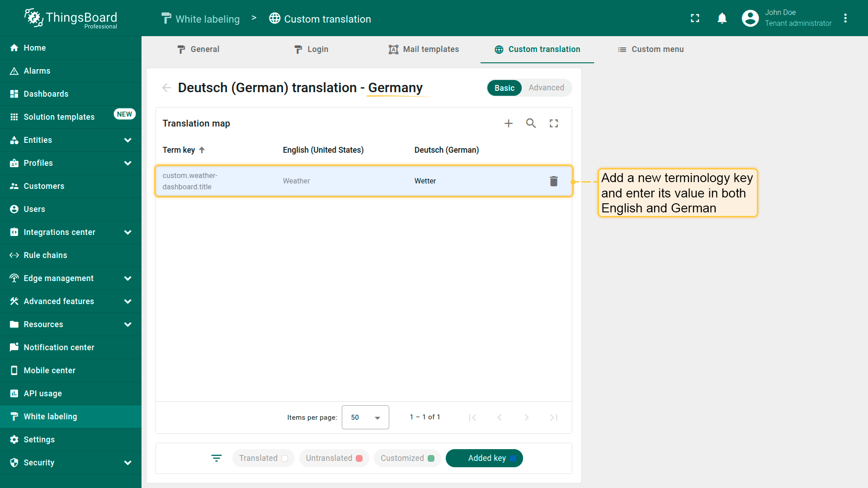Go back using the arrow beside the title
This screenshot has width=868, height=488.
click(x=167, y=88)
